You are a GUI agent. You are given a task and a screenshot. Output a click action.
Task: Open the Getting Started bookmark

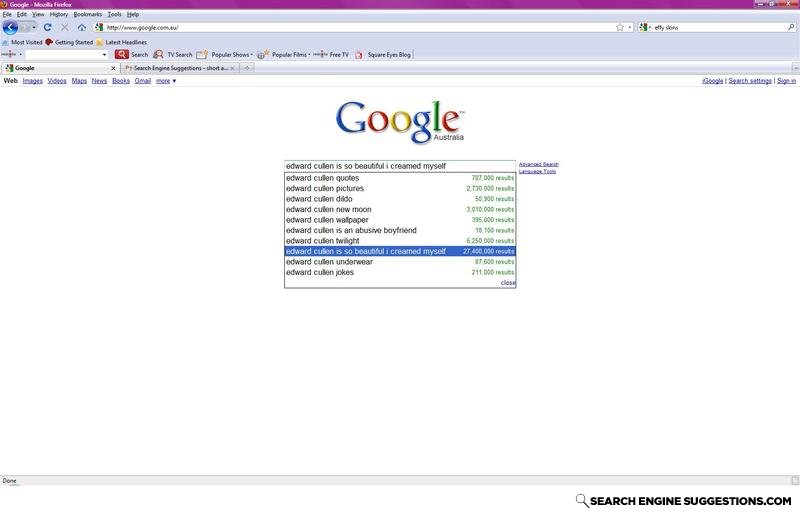coord(69,42)
